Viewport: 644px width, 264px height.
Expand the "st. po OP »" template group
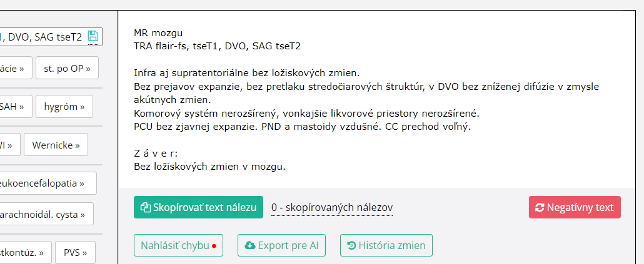click(x=67, y=68)
